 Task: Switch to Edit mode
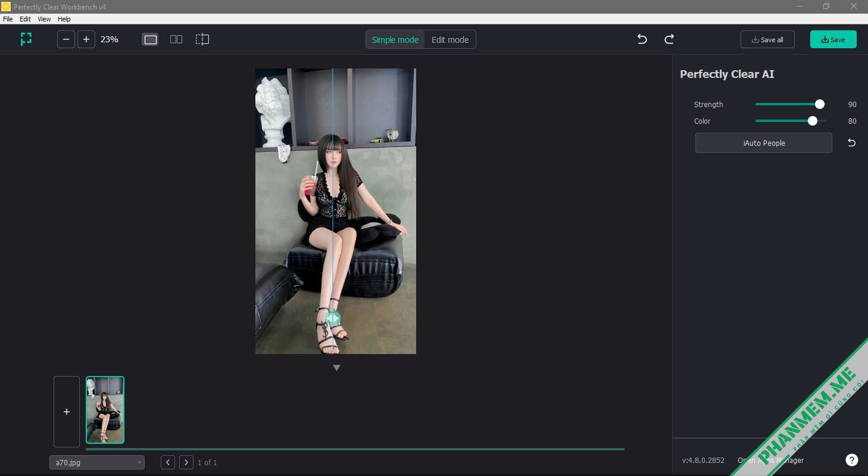[x=449, y=40]
